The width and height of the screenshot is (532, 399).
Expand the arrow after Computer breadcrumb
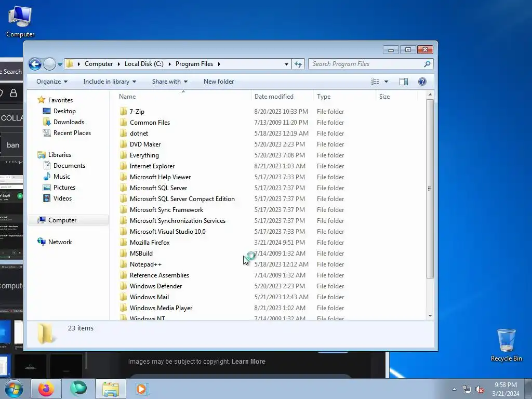click(x=119, y=64)
